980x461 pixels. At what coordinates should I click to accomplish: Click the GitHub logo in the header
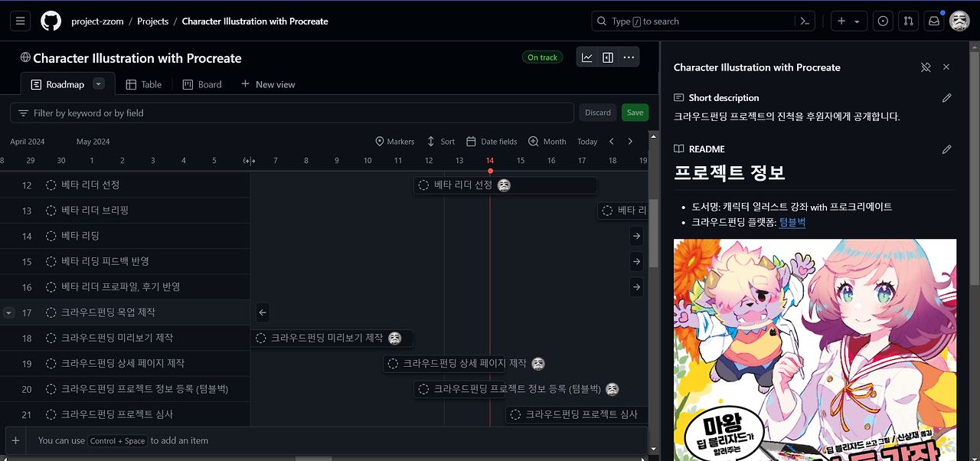click(51, 21)
